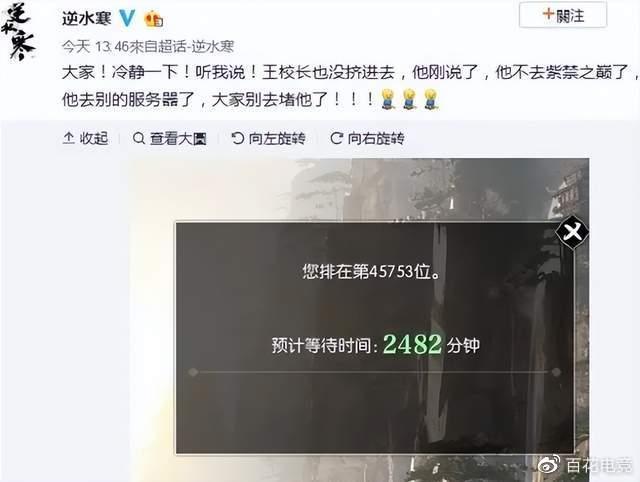Rotate the image left with 向左旋转
Viewport: 640px width, 482px height.
point(268,139)
